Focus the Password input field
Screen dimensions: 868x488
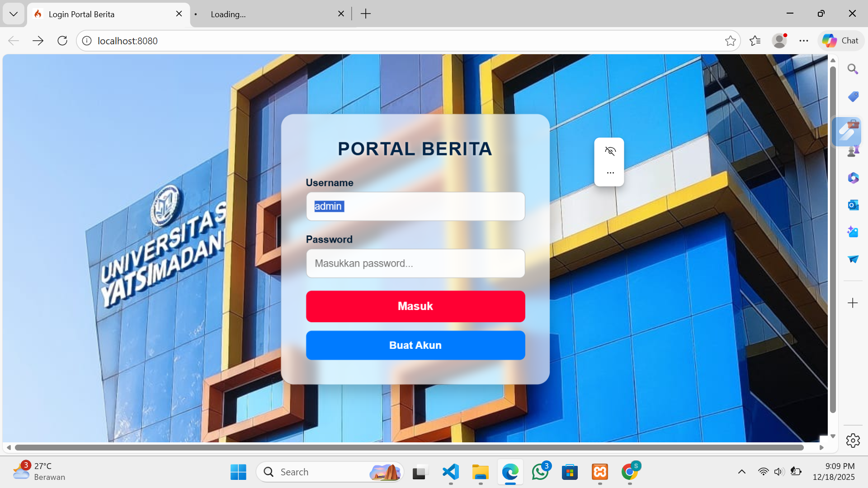415,263
